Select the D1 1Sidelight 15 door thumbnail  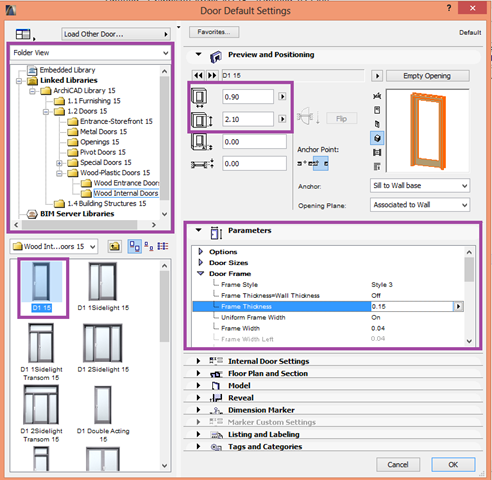pos(103,287)
